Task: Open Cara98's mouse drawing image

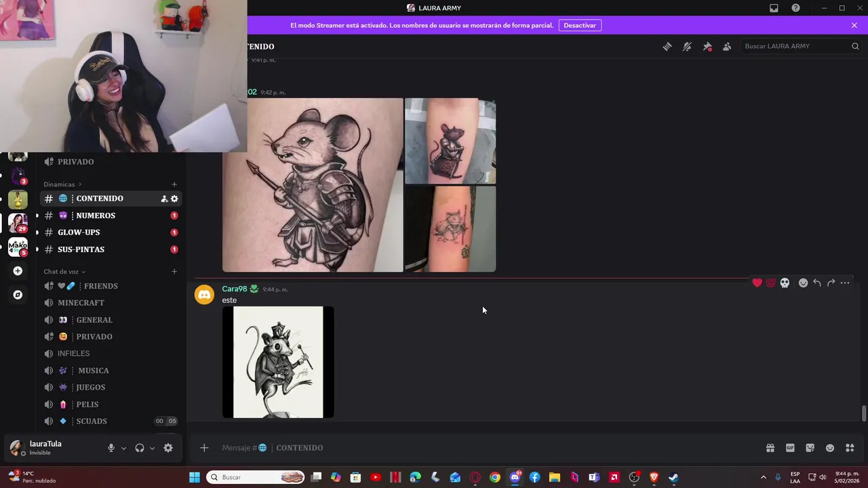Action: 278,362
